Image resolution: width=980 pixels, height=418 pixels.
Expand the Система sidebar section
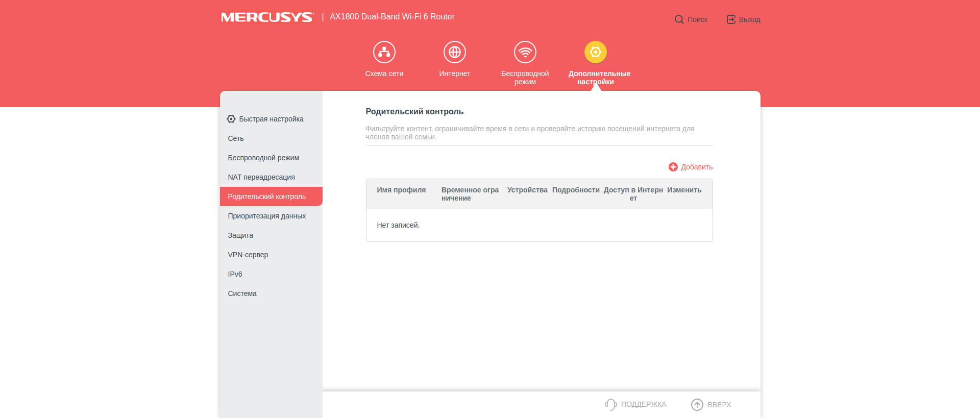pos(242,293)
